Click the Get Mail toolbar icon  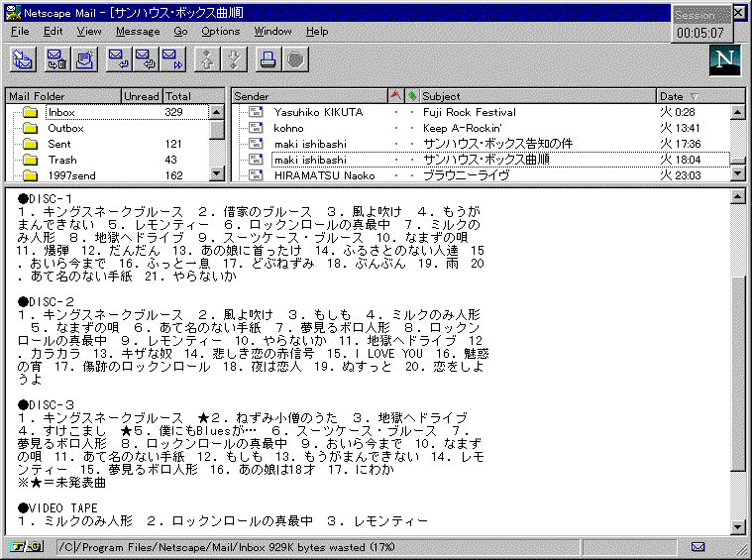[23, 59]
